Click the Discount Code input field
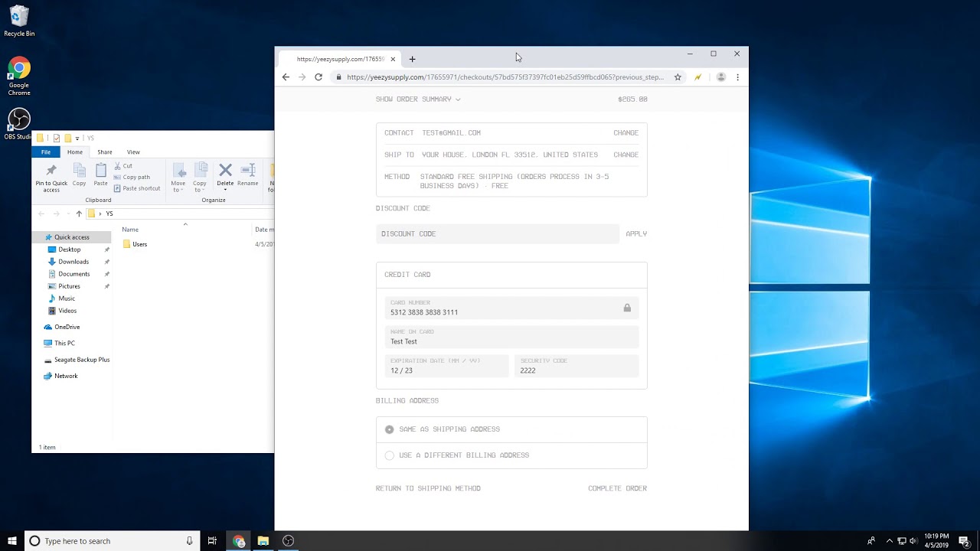 498,234
